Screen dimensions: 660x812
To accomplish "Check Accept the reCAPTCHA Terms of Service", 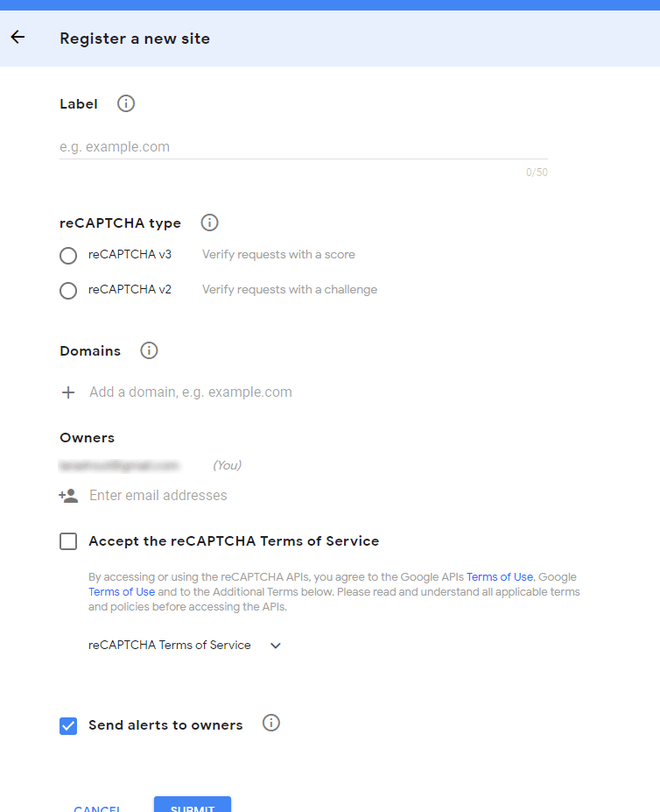I will tap(67, 540).
